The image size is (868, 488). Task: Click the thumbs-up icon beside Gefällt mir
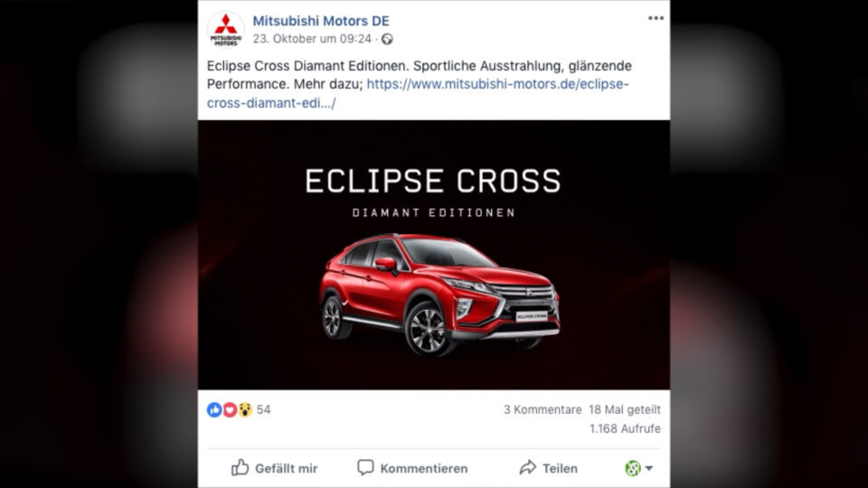[x=240, y=467]
